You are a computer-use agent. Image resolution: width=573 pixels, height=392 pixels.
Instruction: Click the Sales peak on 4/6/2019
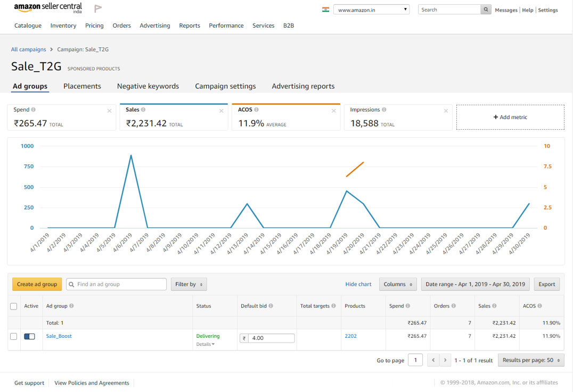(131, 155)
